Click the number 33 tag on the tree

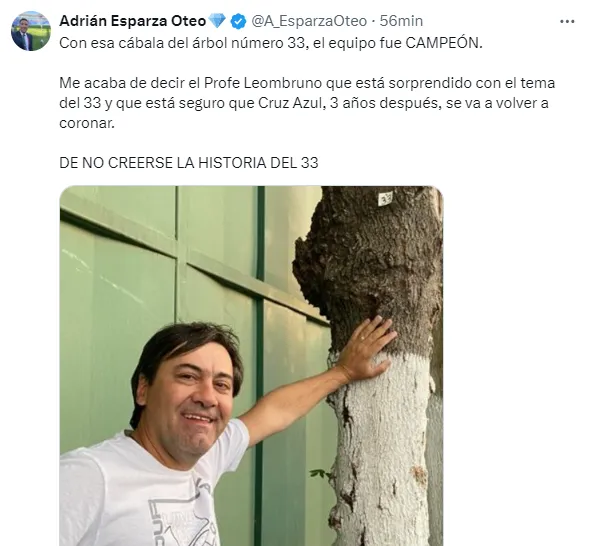pyautogui.click(x=385, y=198)
